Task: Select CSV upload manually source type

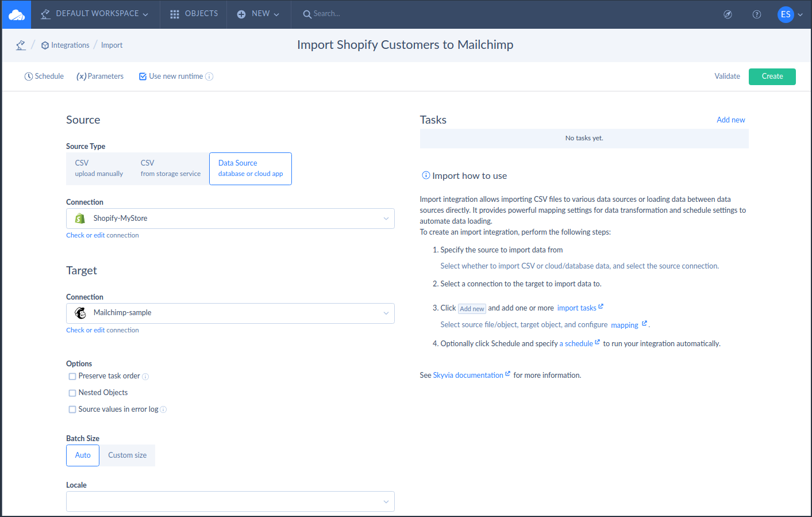Action: pyautogui.click(x=99, y=168)
